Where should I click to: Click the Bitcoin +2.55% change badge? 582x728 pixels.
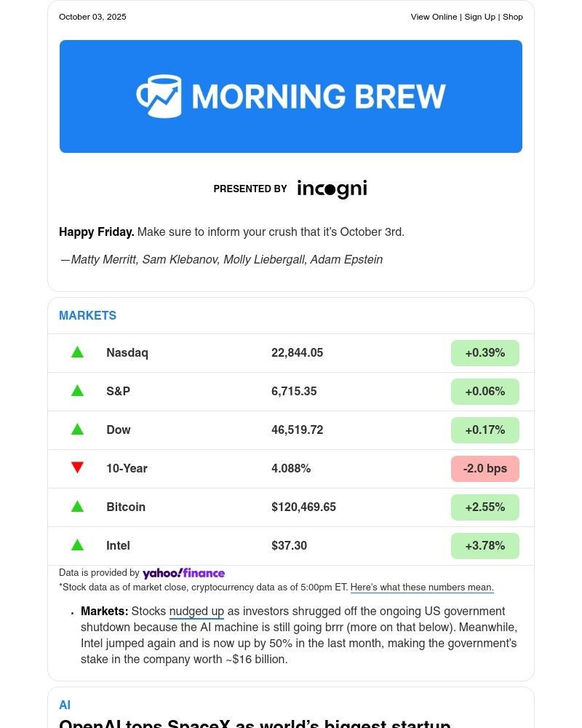pyautogui.click(x=485, y=507)
